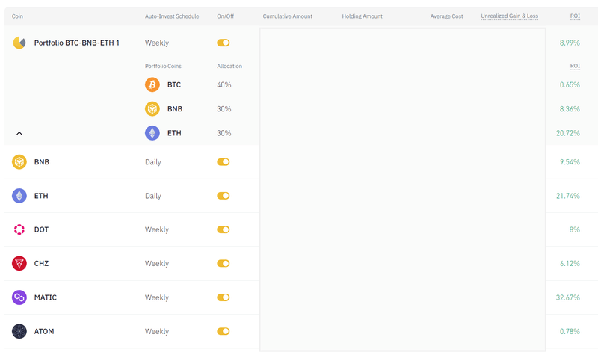Collapse the portfolio details chevron
The image size is (598, 364).
click(19, 133)
